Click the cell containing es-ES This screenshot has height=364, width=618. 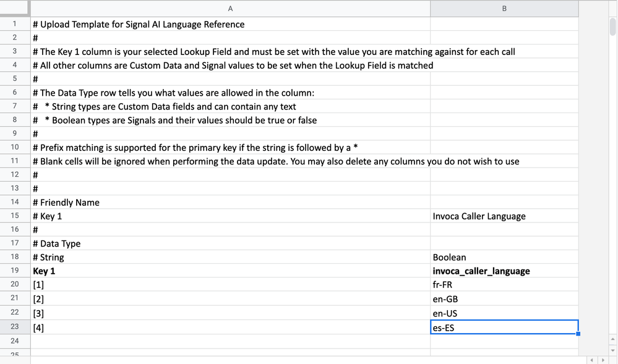coord(504,328)
